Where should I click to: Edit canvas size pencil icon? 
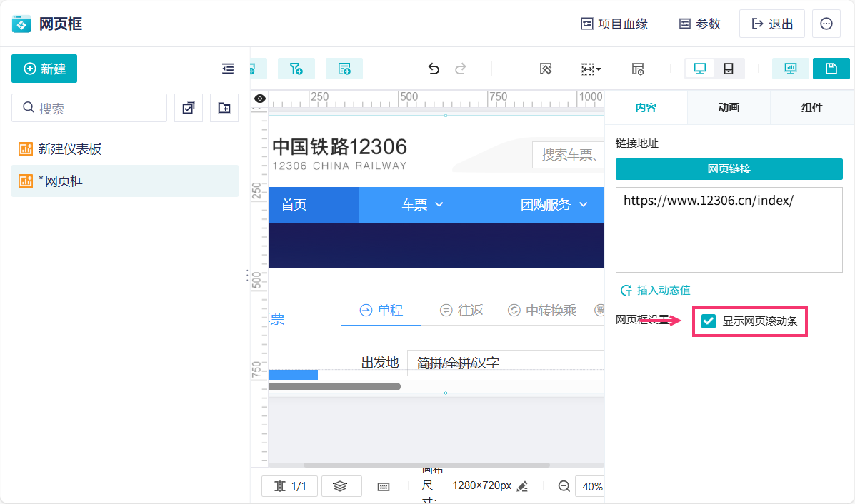coord(522,487)
